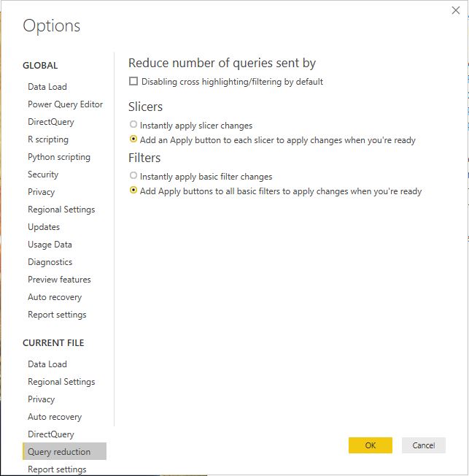
Task: Open Preview features page
Action: tap(59, 280)
